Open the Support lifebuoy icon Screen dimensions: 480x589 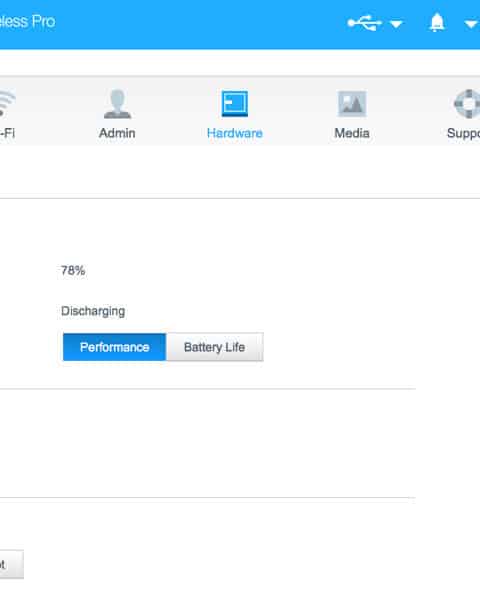tap(467, 104)
